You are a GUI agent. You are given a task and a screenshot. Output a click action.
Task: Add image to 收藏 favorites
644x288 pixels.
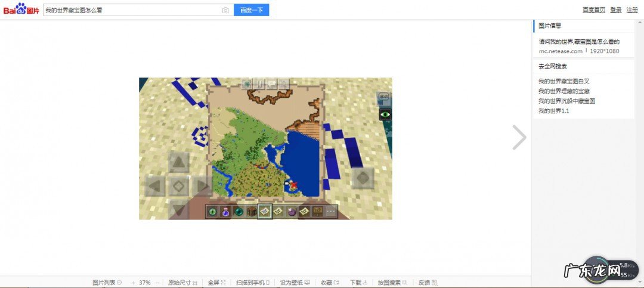(330, 283)
